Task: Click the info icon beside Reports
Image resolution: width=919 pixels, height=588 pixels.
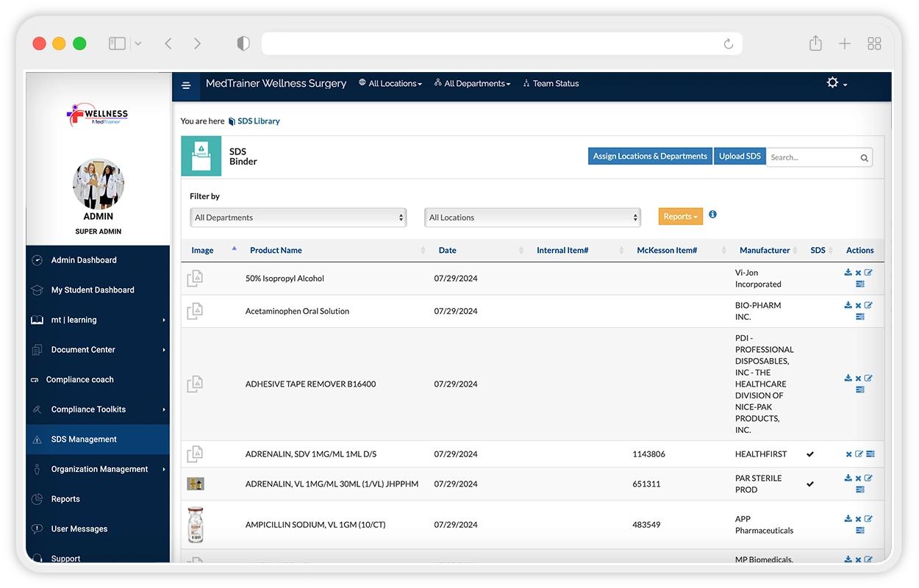Action: pos(712,214)
